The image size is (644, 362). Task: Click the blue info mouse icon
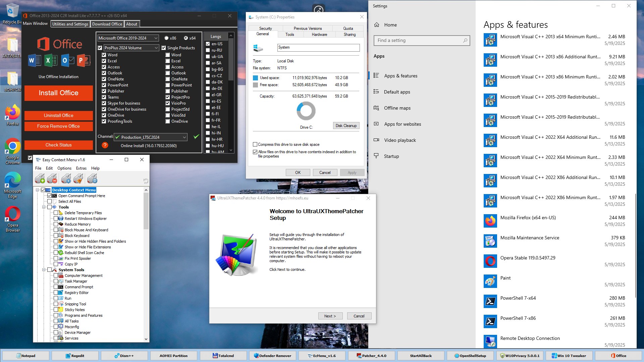92,179
